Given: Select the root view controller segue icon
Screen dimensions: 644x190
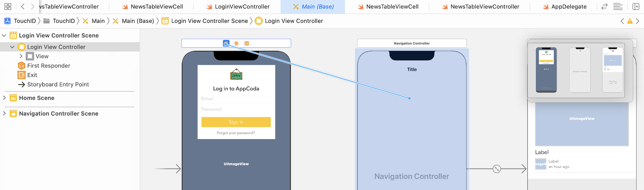Looking at the screenshot, I should click(497, 169).
